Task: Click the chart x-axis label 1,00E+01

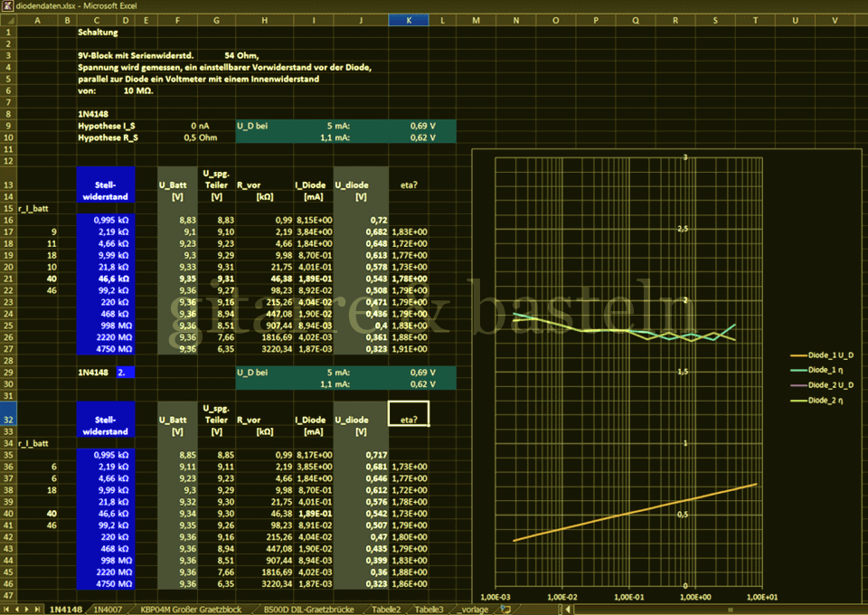Action: (762, 597)
